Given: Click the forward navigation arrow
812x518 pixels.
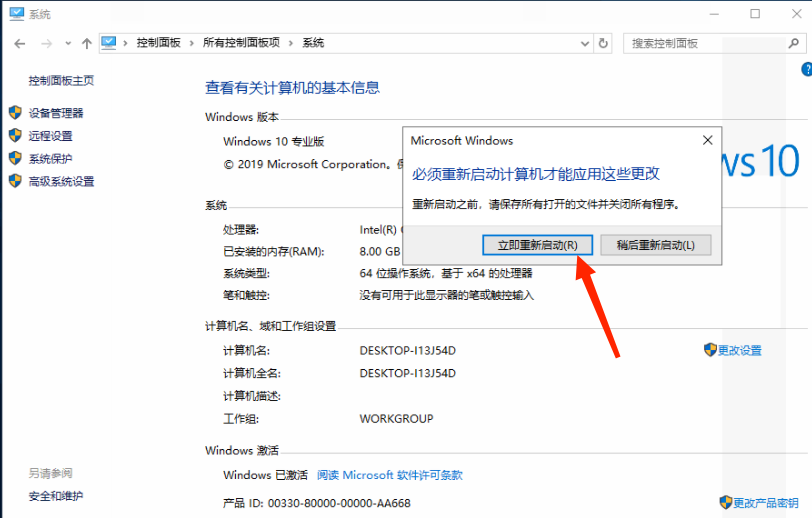Looking at the screenshot, I should point(47,44).
